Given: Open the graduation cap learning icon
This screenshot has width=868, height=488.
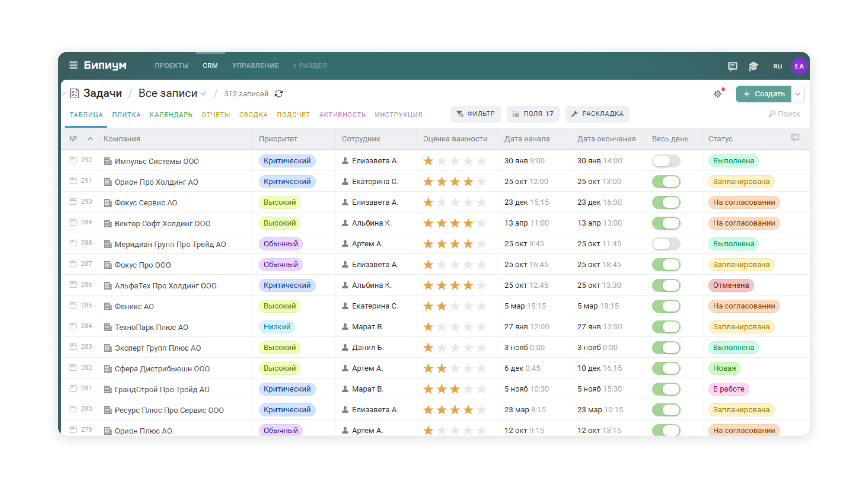Looking at the screenshot, I should [753, 66].
